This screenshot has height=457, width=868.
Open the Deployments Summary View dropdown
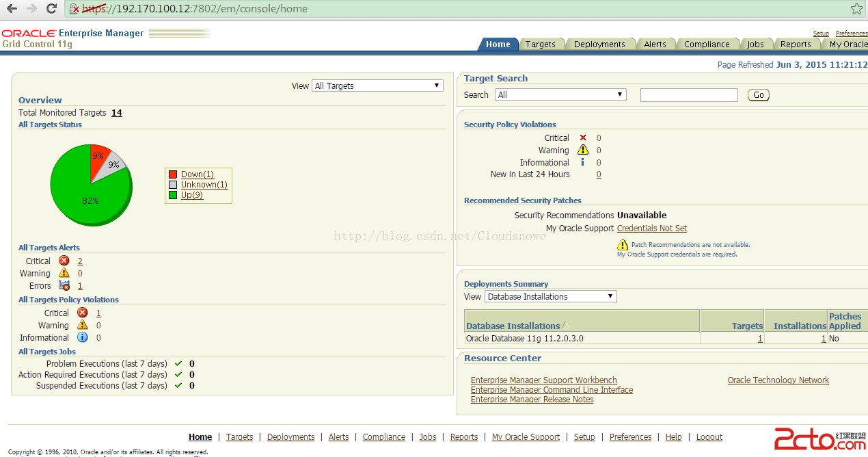(x=551, y=296)
